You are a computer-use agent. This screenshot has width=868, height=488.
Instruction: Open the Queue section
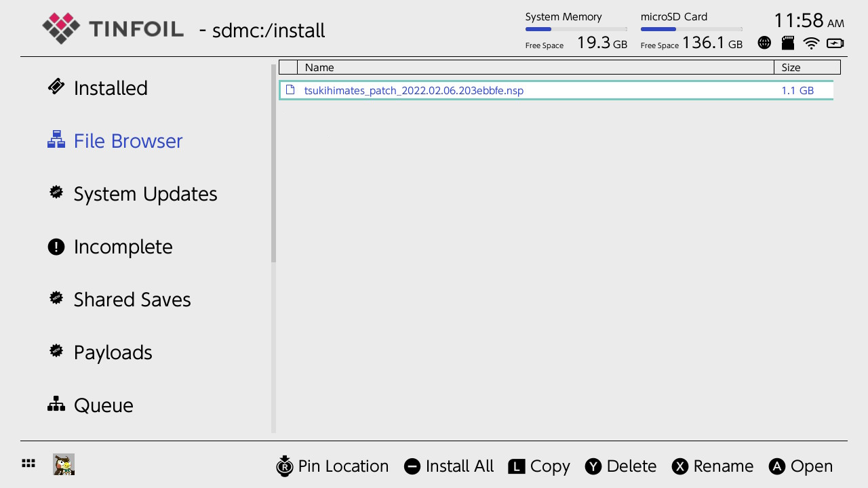[x=90, y=405]
